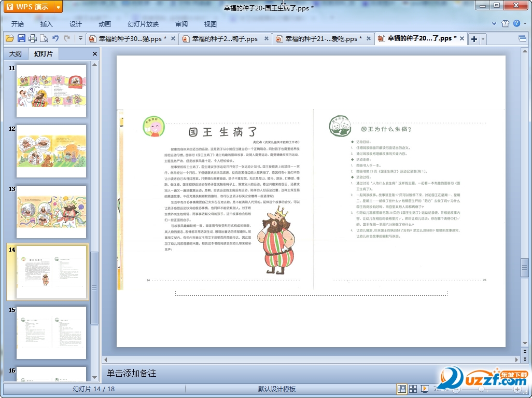Viewport: 532px width, 398px height.
Task: Click status text 幻灯片 14 / 18
Action: click(94, 389)
